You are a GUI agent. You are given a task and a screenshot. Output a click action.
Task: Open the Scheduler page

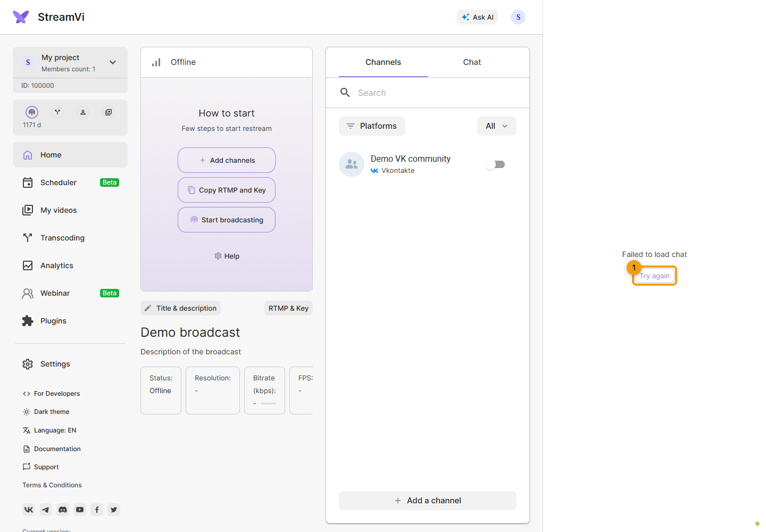click(x=70, y=182)
